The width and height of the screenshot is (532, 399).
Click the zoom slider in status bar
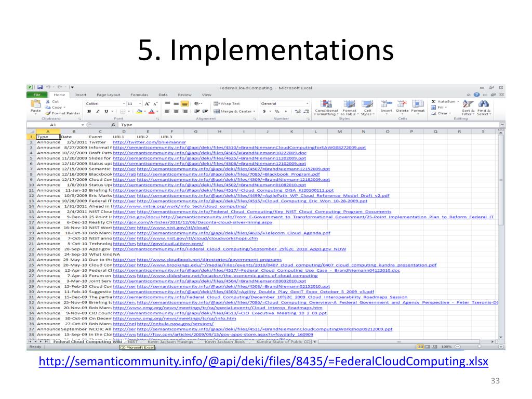click(x=479, y=347)
